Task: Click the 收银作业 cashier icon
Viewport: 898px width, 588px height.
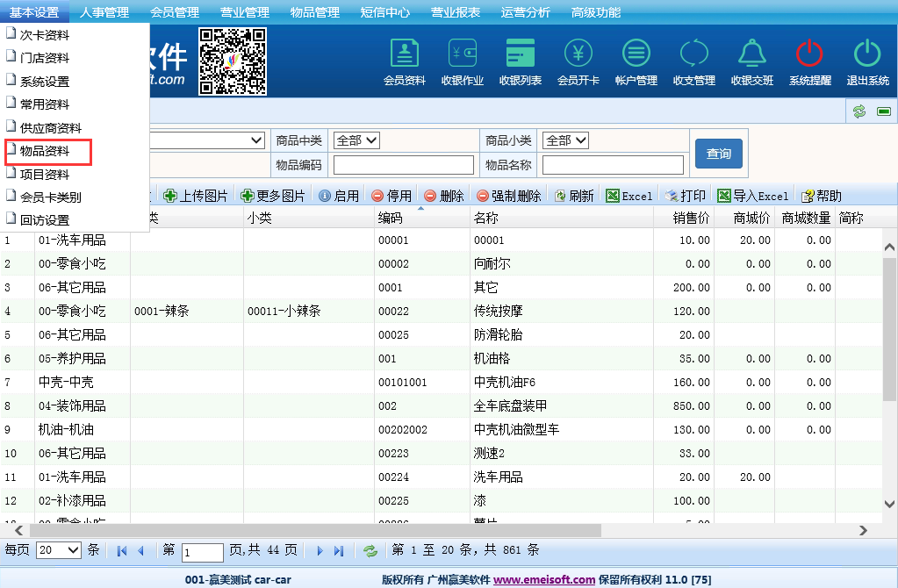Action: pos(463,61)
